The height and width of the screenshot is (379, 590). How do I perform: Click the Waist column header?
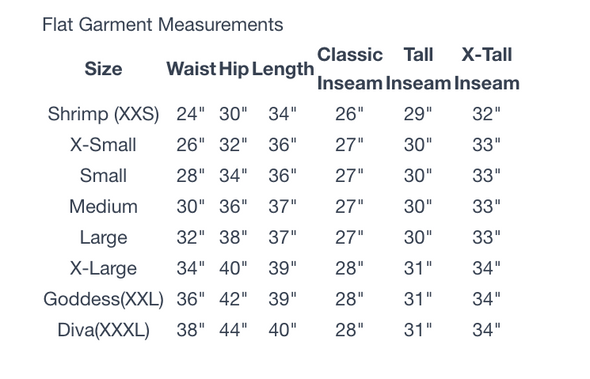click(191, 69)
